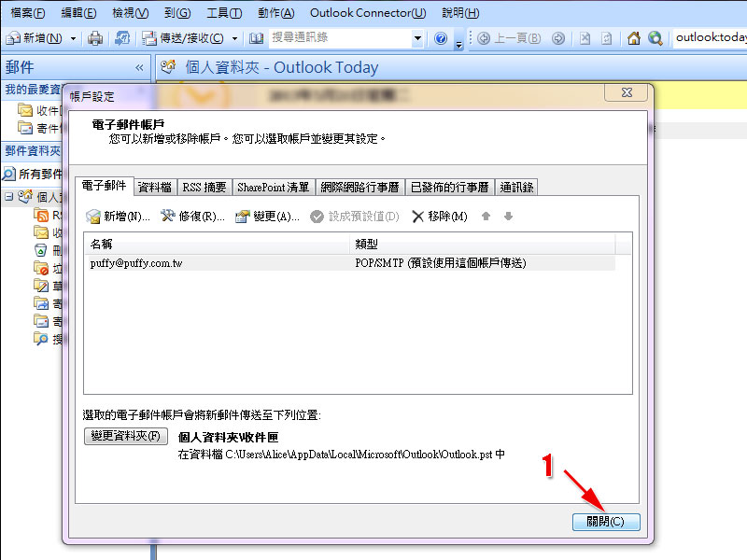Open the address book icon

coord(256,38)
